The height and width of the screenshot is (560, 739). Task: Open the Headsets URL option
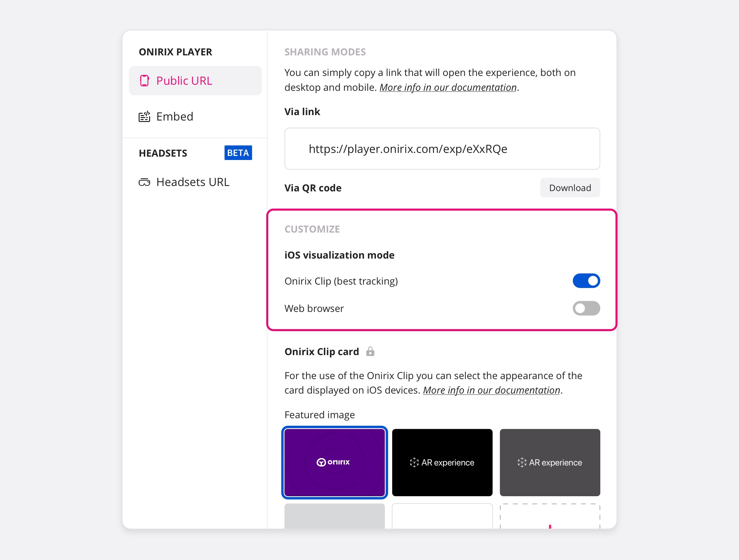click(195, 182)
